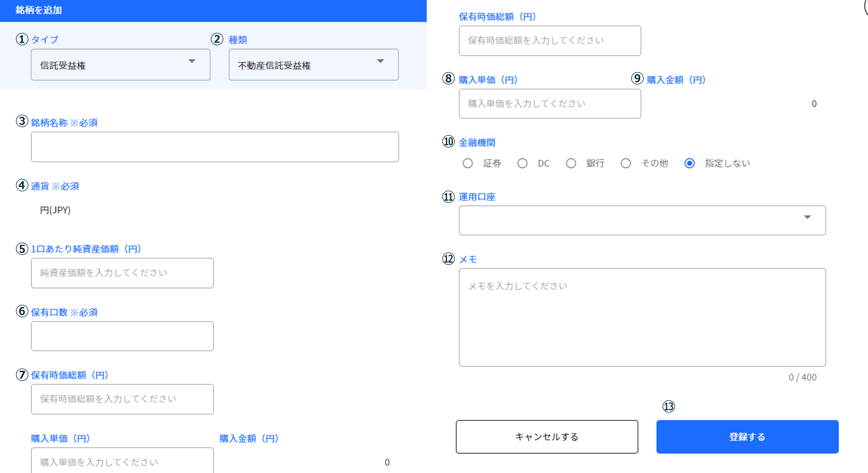Click the 0 / 400 character counter
The height and width of the screenshot is (473, 868).
[802, 377]
